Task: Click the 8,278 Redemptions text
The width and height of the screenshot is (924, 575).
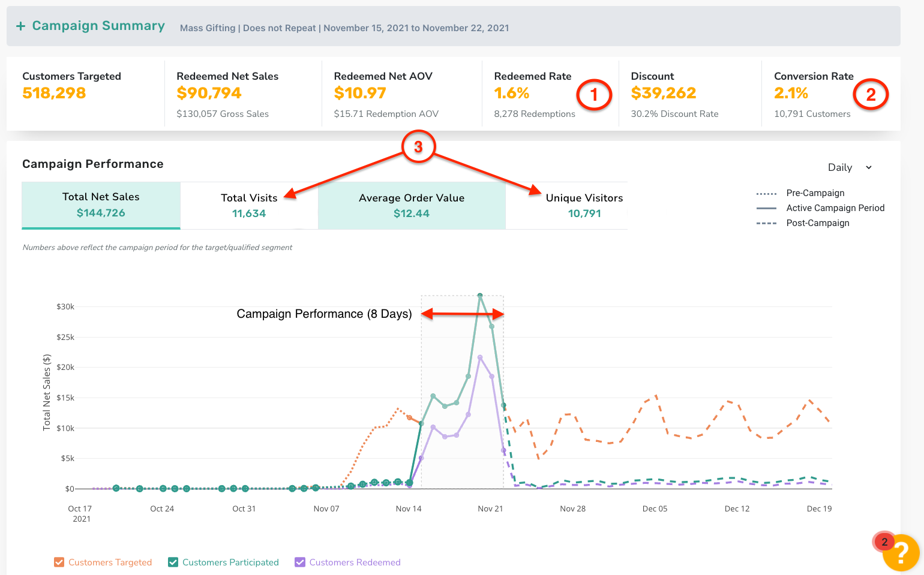Action: tap(535, 114)
